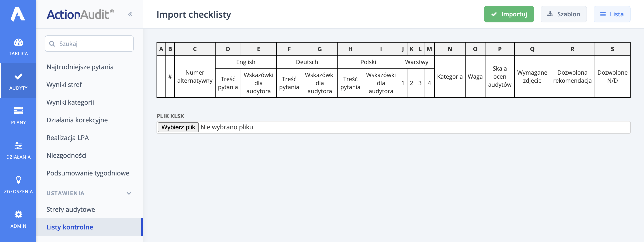Open the Plany section icon

coord(18,111)
